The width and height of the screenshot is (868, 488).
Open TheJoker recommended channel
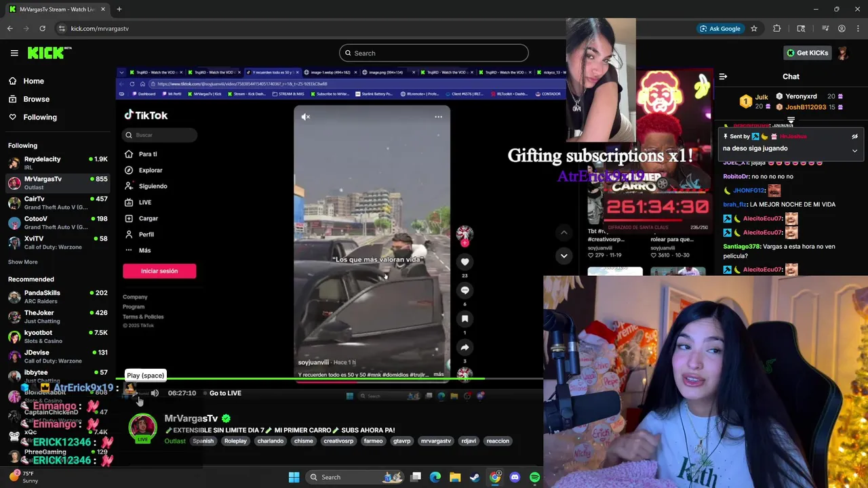pos(58,317)
